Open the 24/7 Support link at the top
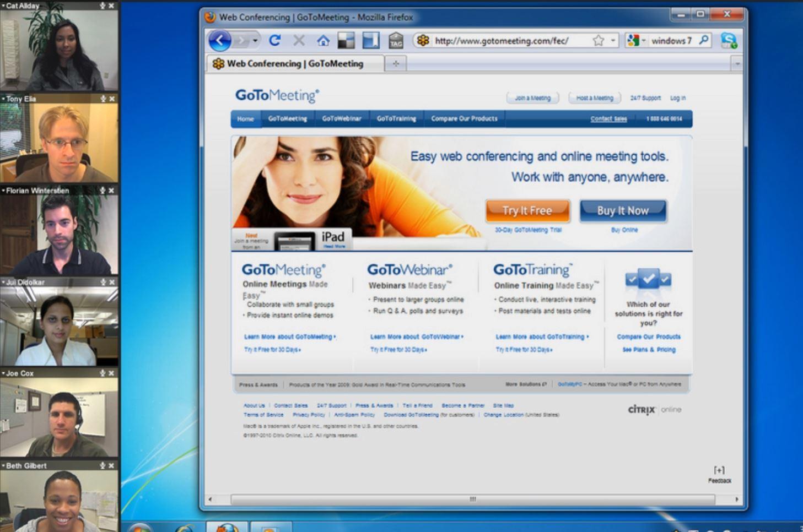This screenshot has width=803, height=532. tap(645, 98)
